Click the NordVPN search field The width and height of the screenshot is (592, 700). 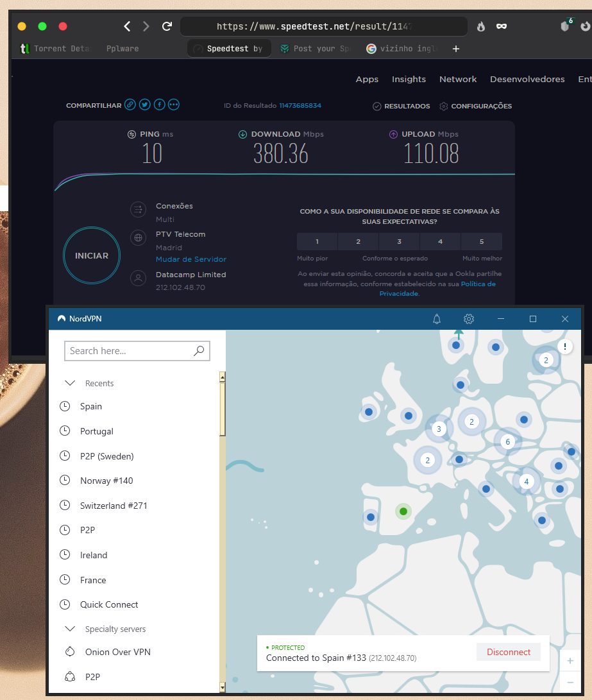coord(137,351)
